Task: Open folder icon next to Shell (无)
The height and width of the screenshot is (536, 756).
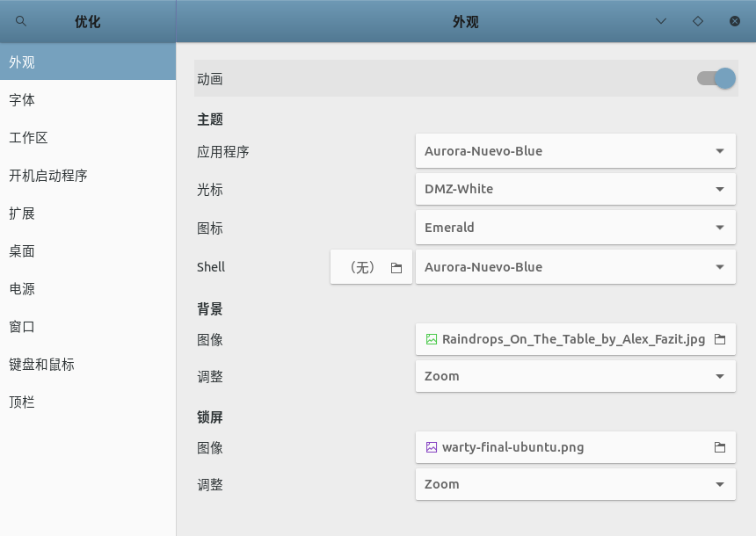Action: (396, 267)
